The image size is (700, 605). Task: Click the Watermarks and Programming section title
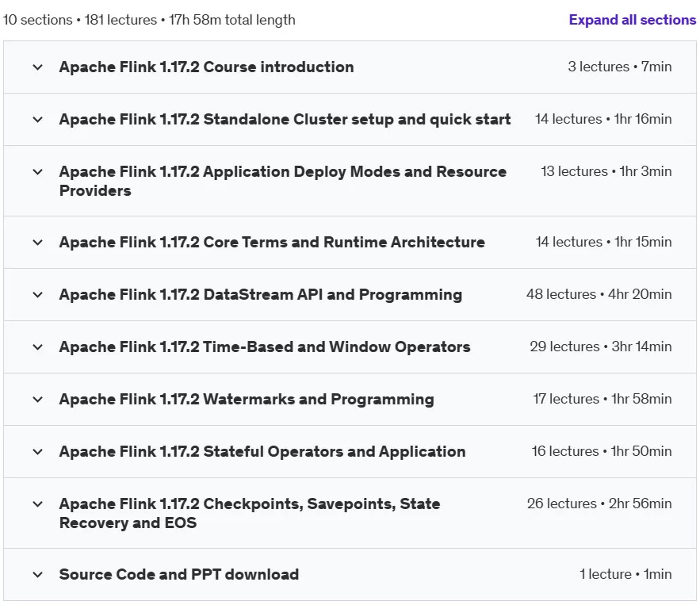(x=247, y=399)
